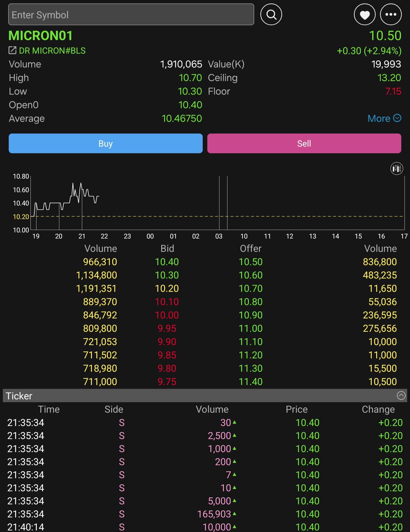410x532 pixels.
Task: Click total Volume 1,910,065
Action: click(x=181, y=64)
